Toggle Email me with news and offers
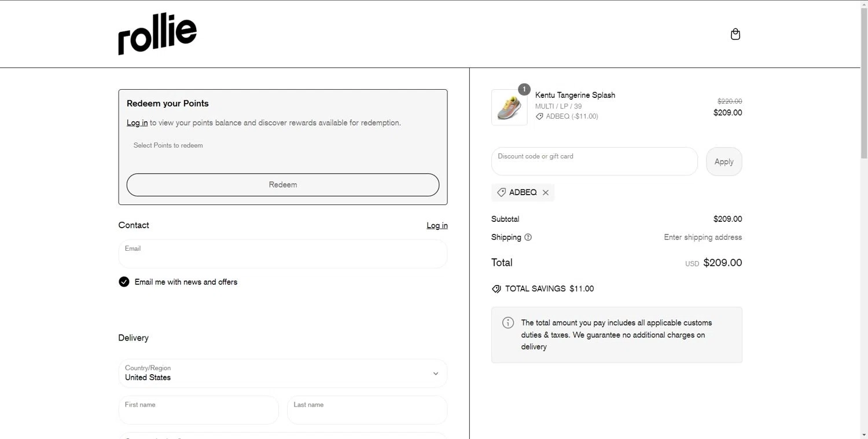 (124, 282)
